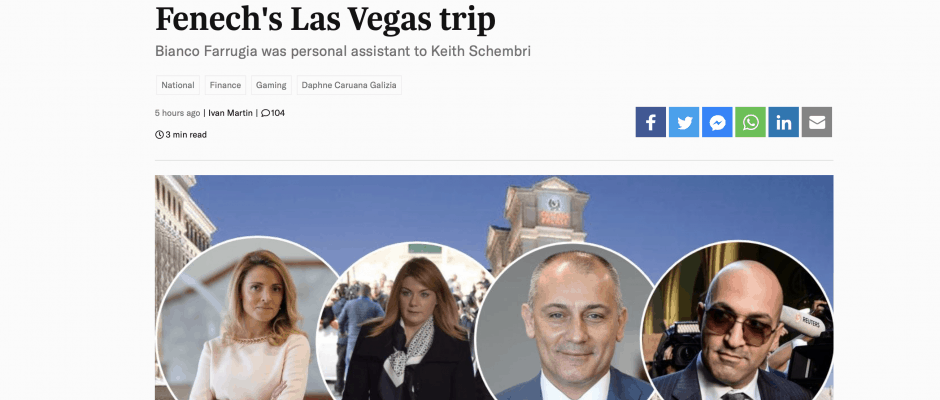
Task: Open the National tag
Action: (177, 85)
